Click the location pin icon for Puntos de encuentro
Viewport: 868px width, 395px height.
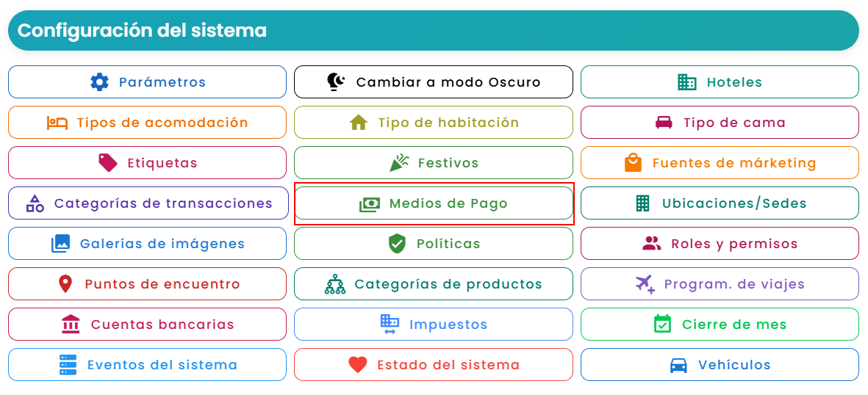point(65,284)
